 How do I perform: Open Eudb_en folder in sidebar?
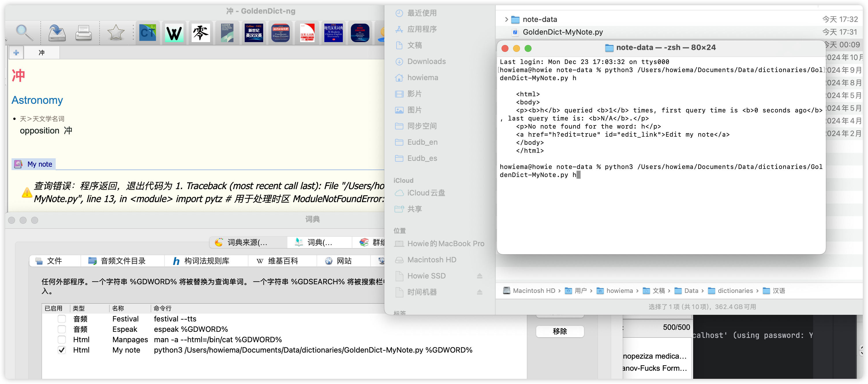click(x=422, y=142)
